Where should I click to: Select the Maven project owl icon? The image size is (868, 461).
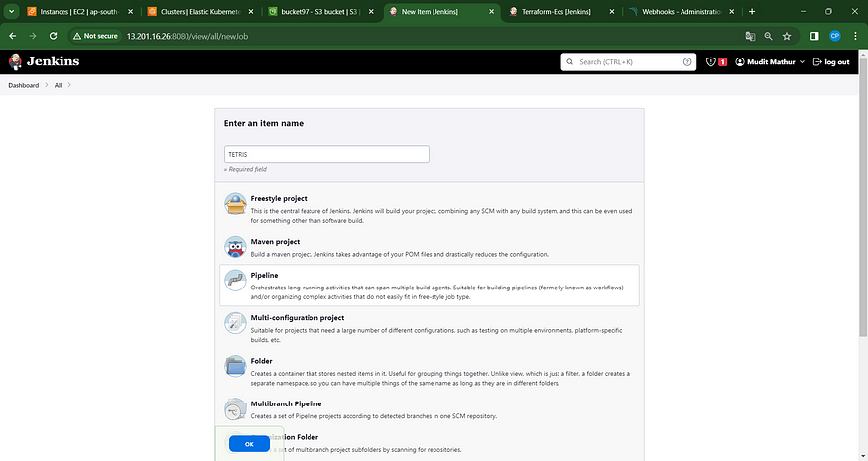pyautogui.click(x=235, y=247)
